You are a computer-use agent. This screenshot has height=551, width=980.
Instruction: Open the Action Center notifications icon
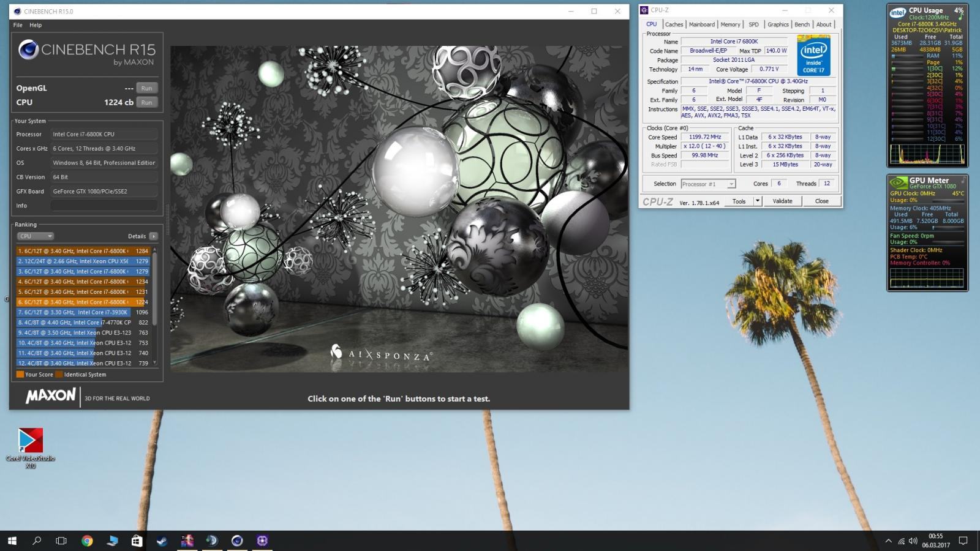click(963, 541)
